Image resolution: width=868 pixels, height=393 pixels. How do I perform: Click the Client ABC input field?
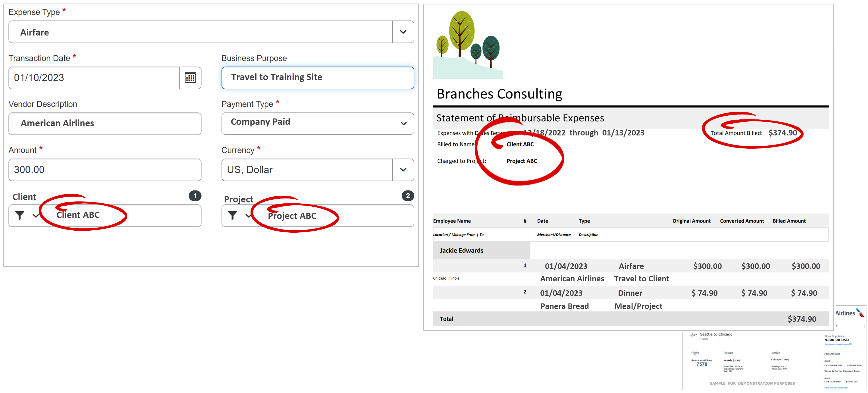[123, 216]
